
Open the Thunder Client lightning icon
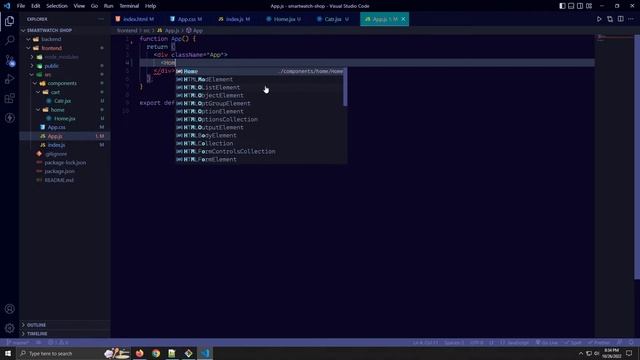click(x=9, y=118)
